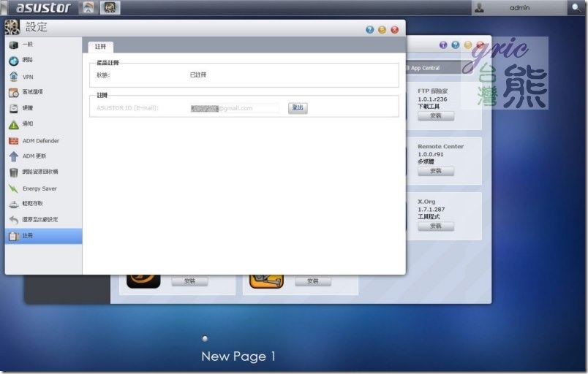Click the X.Org app title
The image size is (588, 374).
click(426, 202)
